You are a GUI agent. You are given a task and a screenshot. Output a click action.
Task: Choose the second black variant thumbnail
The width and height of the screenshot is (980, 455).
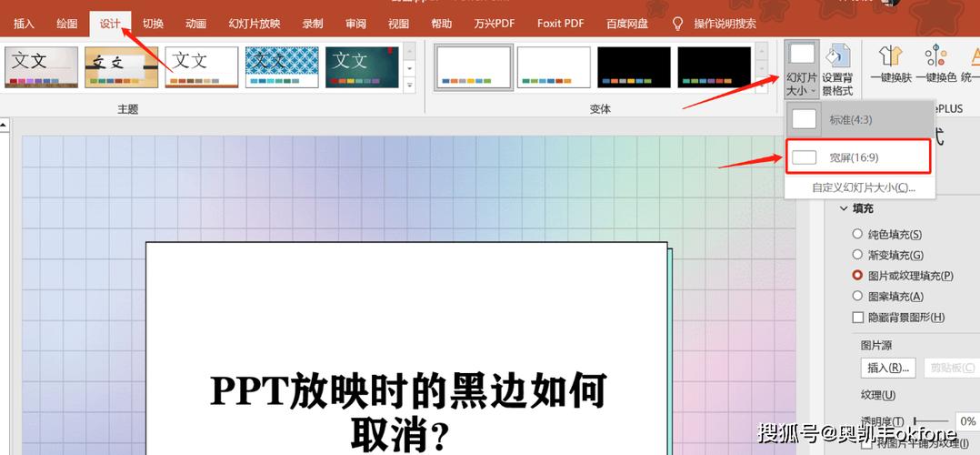[715, 67]
